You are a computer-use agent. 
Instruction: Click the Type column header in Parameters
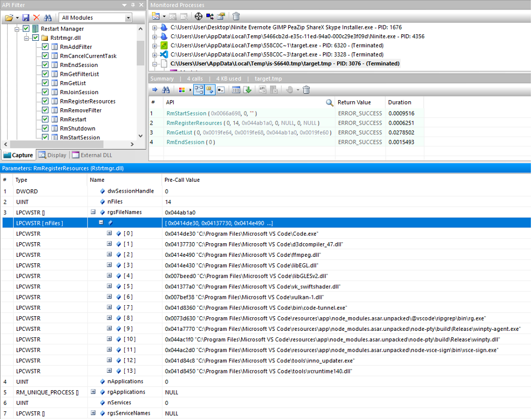click(x=50, y=180)
